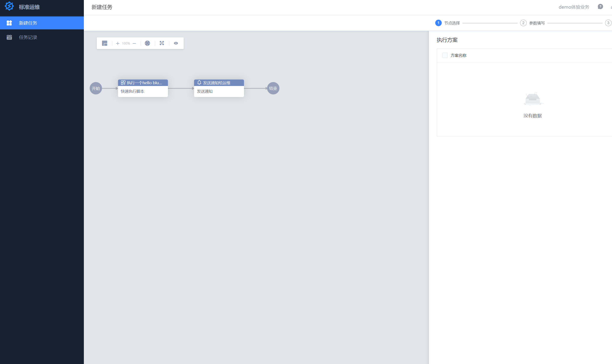Viewport: 612px width, 364px height.
Task: Tick the 方案名称 select-all checkbox
Action: coord(445,56)
